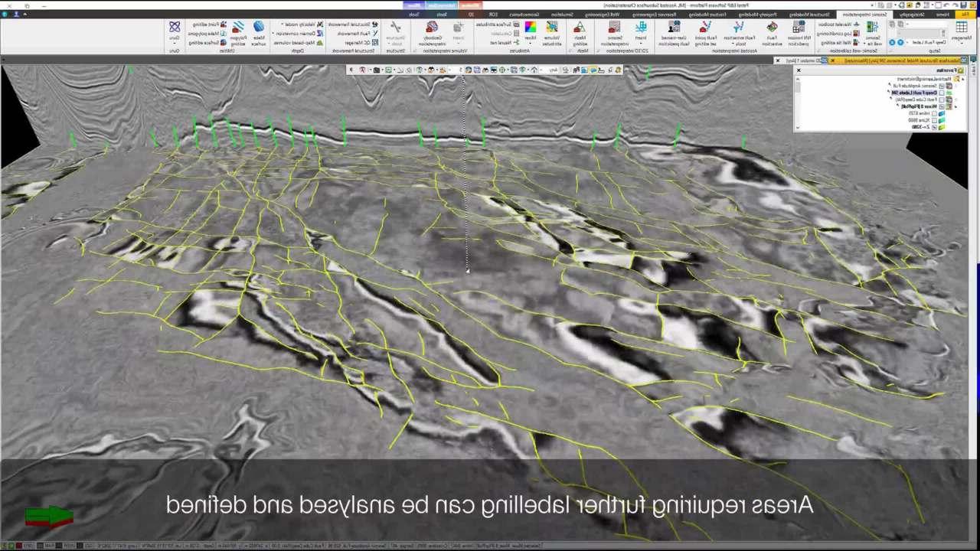This screenshot has width=980, height=551.
Task: Switch to Home ribbon tab
Action: 942,15
